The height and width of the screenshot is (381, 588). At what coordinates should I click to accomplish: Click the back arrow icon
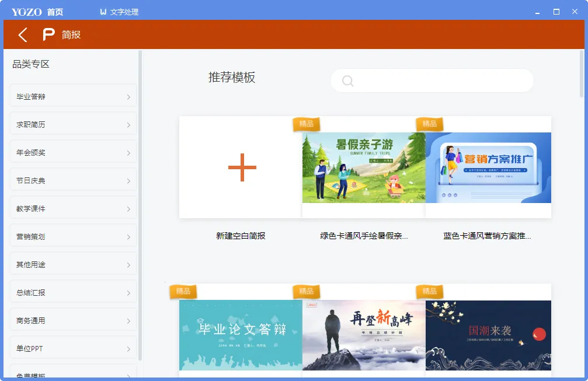point(23,35)
